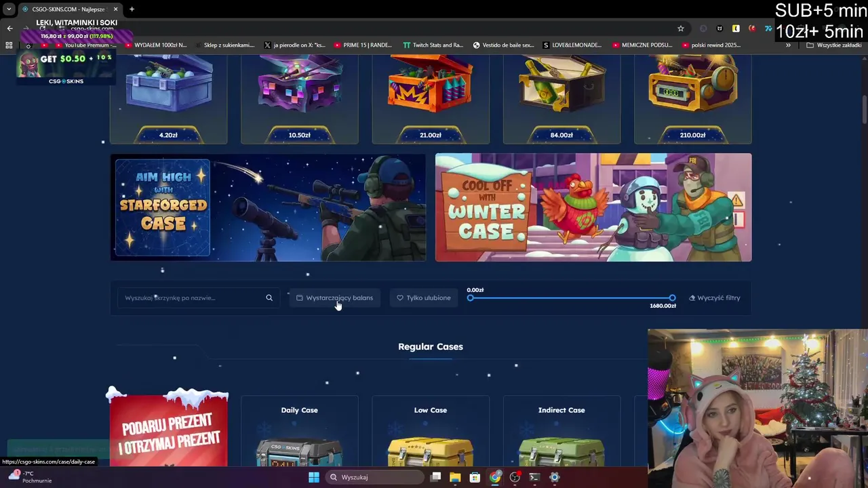The image size is (868, 488).
Task: Open the WYDAŁEM 1000zł bookmark
Action: pos(155,45)
